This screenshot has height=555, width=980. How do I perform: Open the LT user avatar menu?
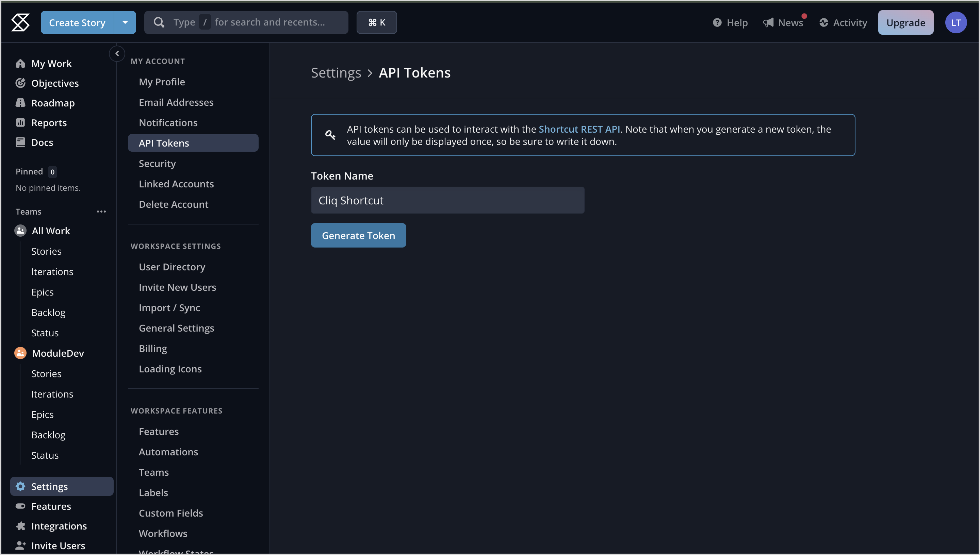[955, 22]
